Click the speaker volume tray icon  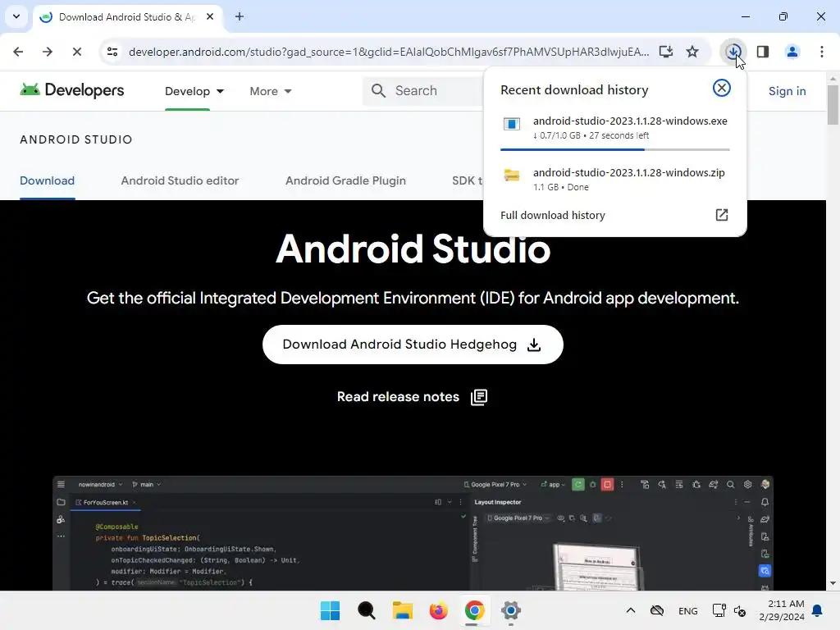pyautogui.click(x=740, y=610)
